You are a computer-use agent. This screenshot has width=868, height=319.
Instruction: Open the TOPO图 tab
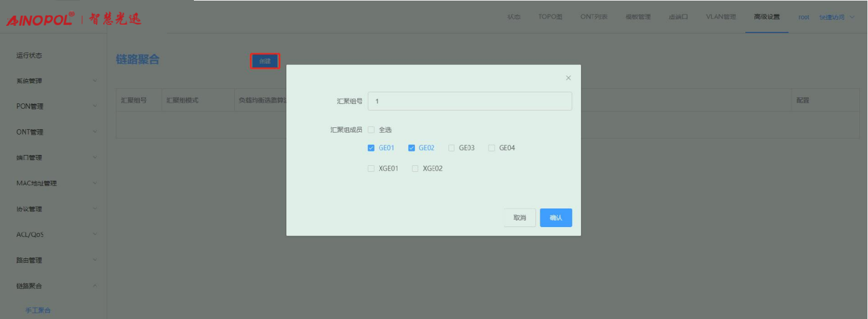pos(550,17)
